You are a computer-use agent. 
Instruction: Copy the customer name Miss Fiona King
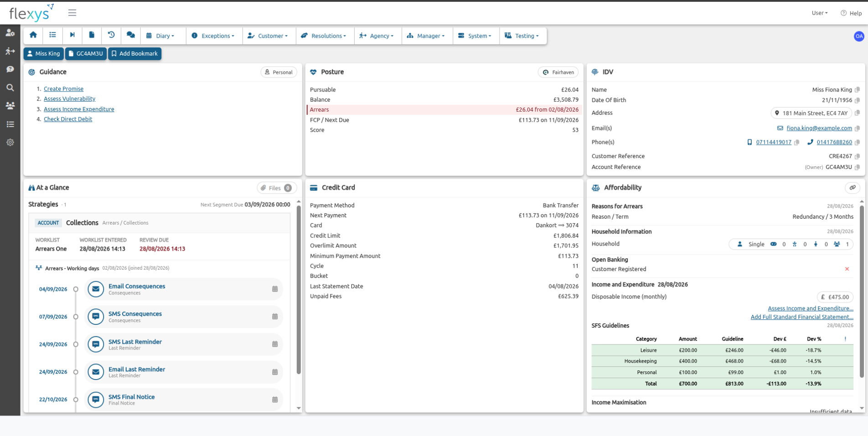(x=858, y=90)
